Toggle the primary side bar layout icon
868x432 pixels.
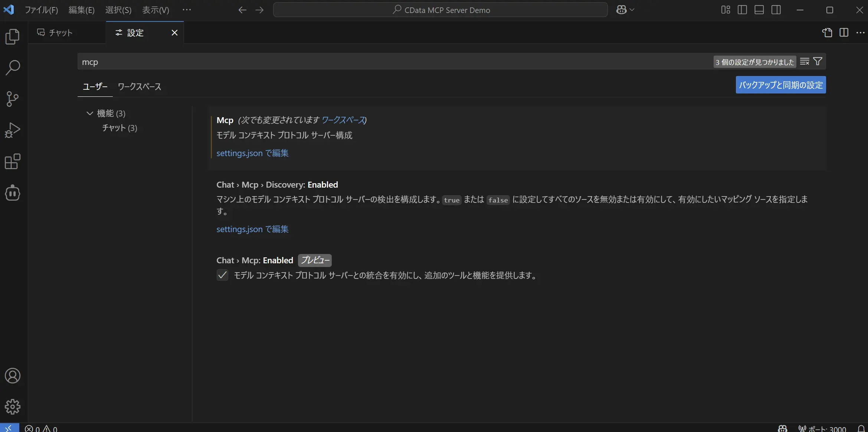tap(742, 10)
